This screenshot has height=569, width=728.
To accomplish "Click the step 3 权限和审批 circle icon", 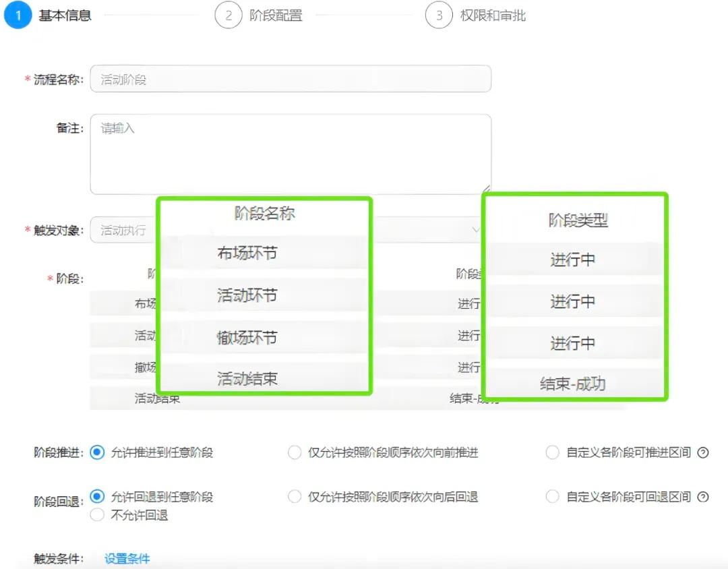I will (x=439, y=14).
